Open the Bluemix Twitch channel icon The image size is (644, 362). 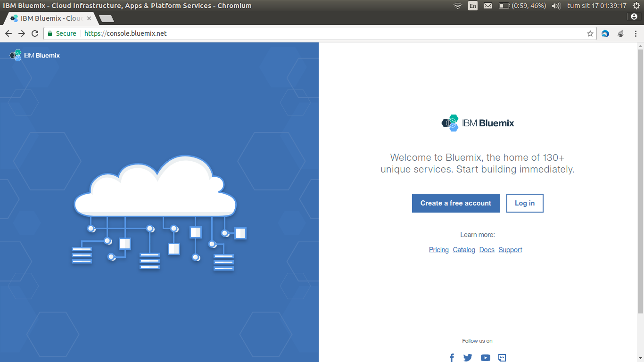(x=502, y=358)
